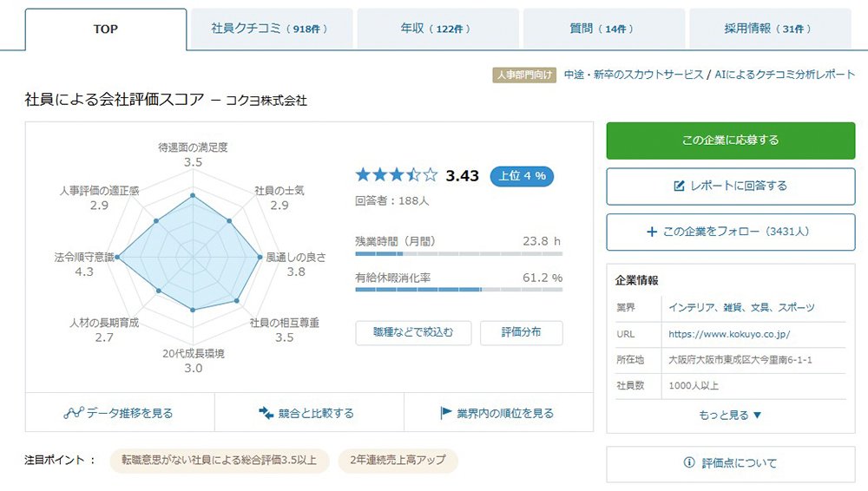The height and width of the screenshot is (491, 868).
Task: Follow the company with この企業をフォロー button
Action: (731, 232)
